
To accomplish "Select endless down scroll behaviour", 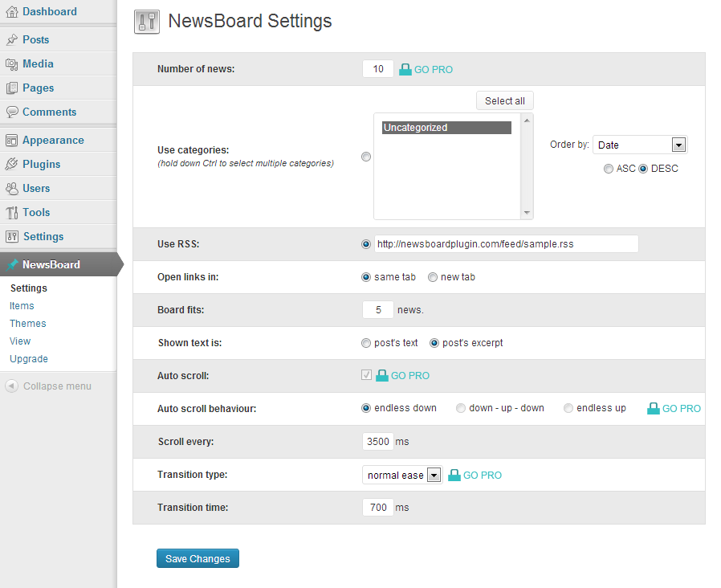I will [366, 408].
